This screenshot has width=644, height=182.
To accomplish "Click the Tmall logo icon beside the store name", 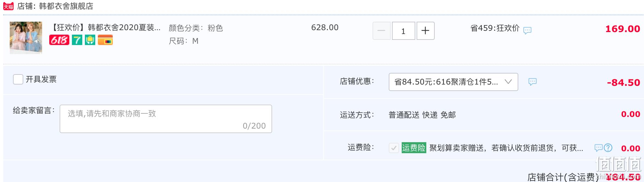I will coord(8,6).
